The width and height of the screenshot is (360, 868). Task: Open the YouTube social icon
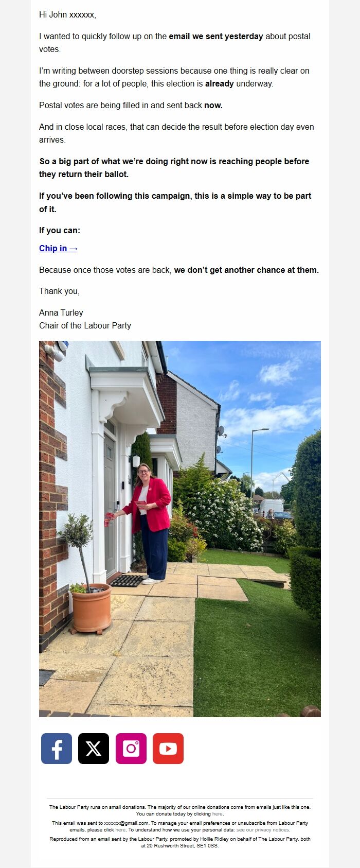pyautogui.click(x=168, y=749)
